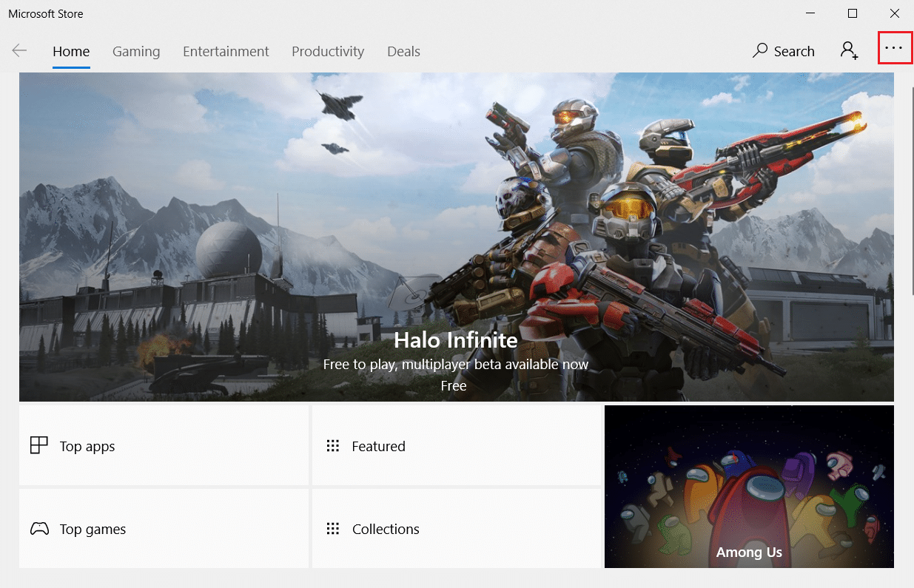Click the Top apps tile icon
The width and height of the screenshot is (914, 588).
pos(38,445)
